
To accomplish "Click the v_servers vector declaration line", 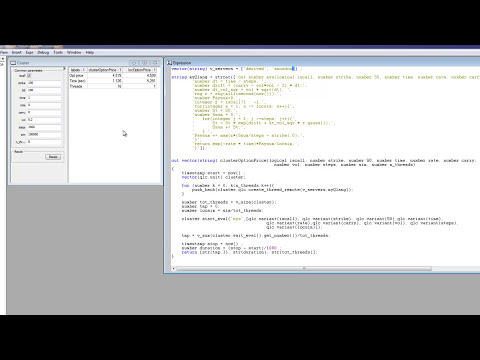I will point(236,69).
